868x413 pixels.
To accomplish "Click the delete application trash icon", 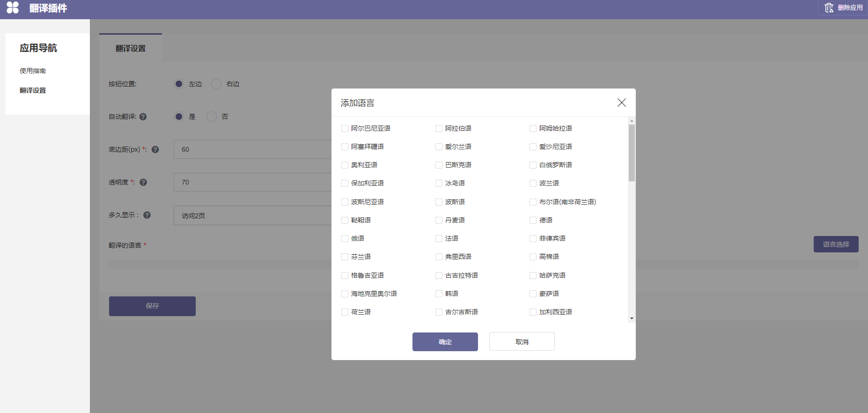I will (829, 7).
